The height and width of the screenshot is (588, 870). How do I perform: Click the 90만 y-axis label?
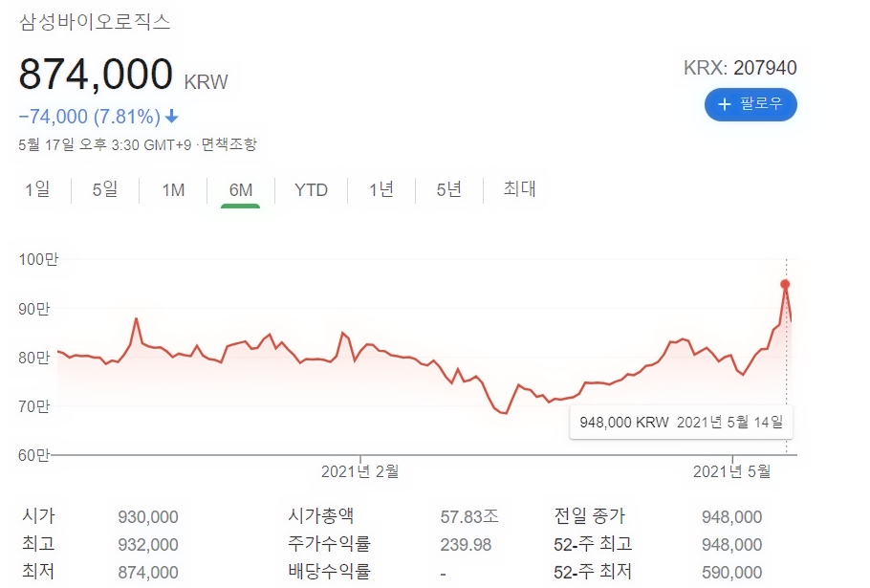[34, 309]
